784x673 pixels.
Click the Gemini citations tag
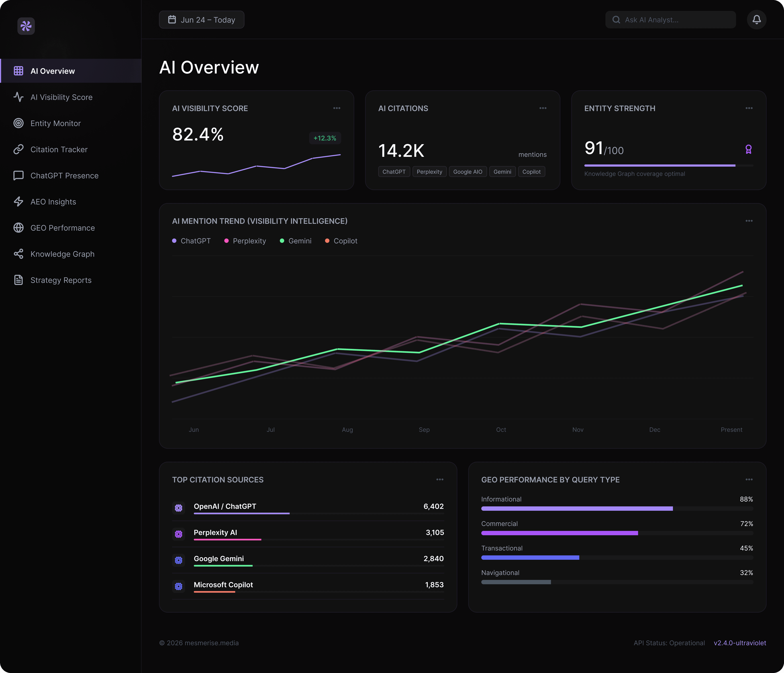(502, 172)
